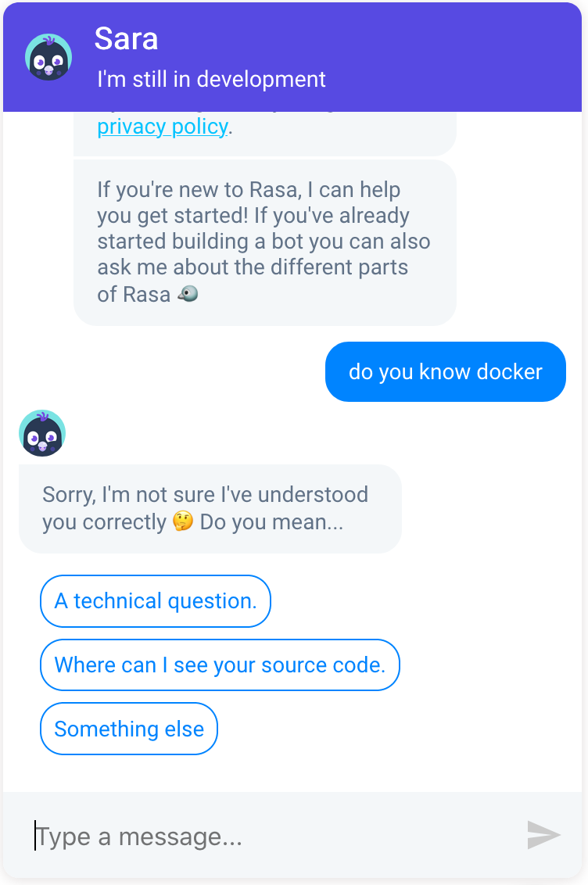Click the thinking face emoji
Screen dimensions: 588x885
click(183, 521)
